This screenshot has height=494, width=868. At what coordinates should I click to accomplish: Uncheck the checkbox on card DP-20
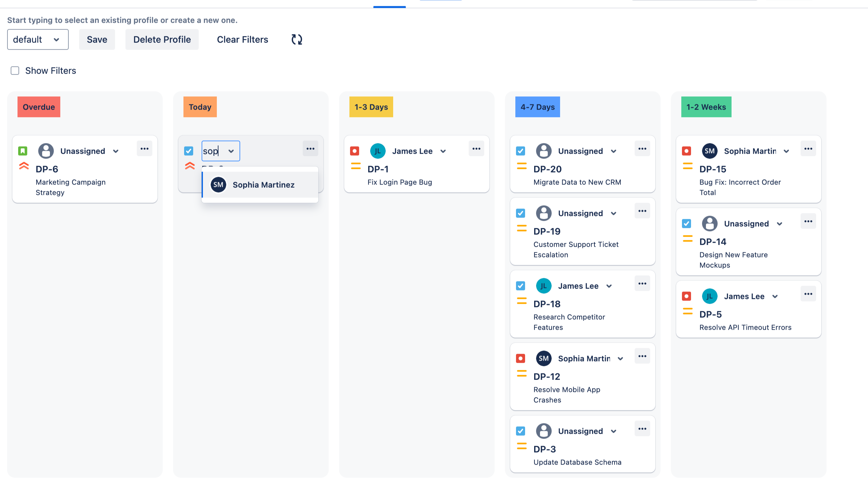[x=521, y=151]
